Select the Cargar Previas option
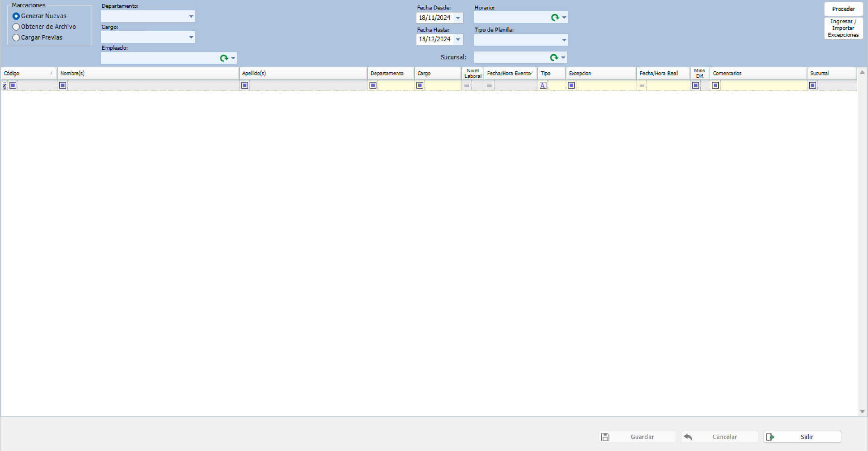 [x=16, y=38]
